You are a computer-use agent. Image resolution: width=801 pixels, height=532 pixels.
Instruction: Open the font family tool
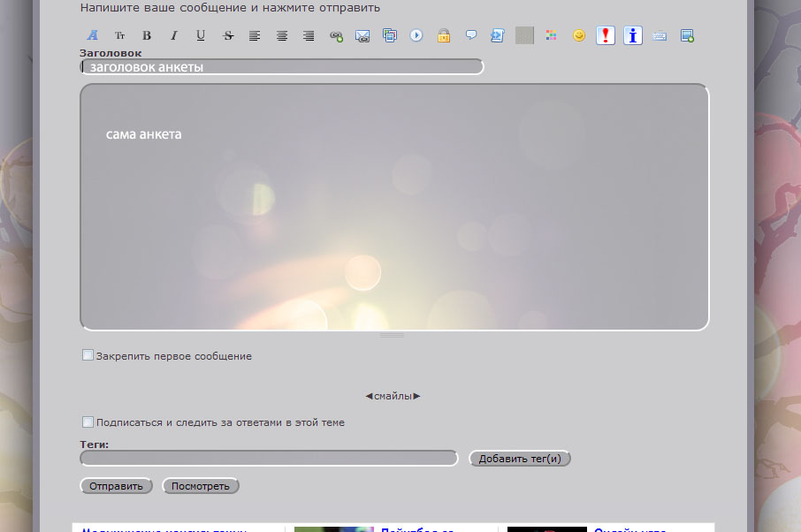pyautogui.click(x=93, y=35)
